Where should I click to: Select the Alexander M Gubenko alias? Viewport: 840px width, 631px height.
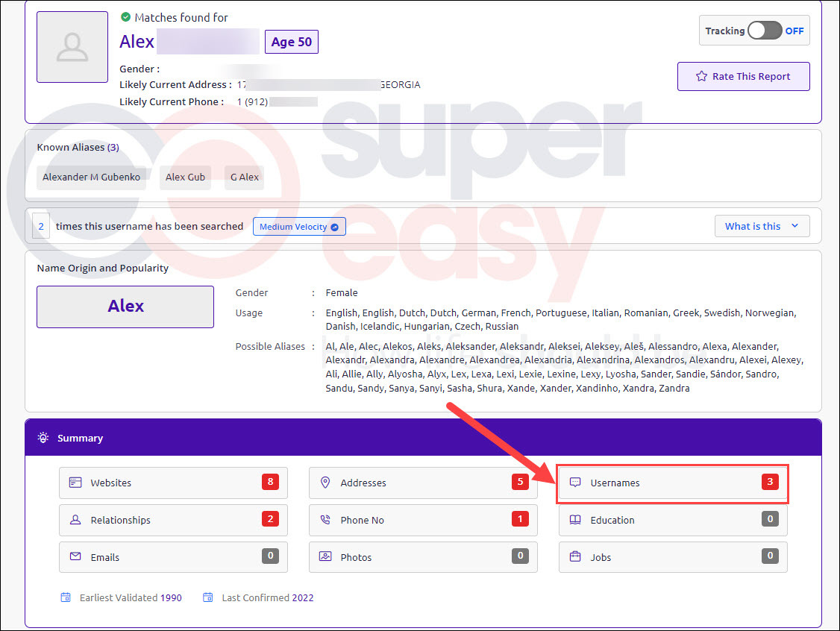coord(91,178)
